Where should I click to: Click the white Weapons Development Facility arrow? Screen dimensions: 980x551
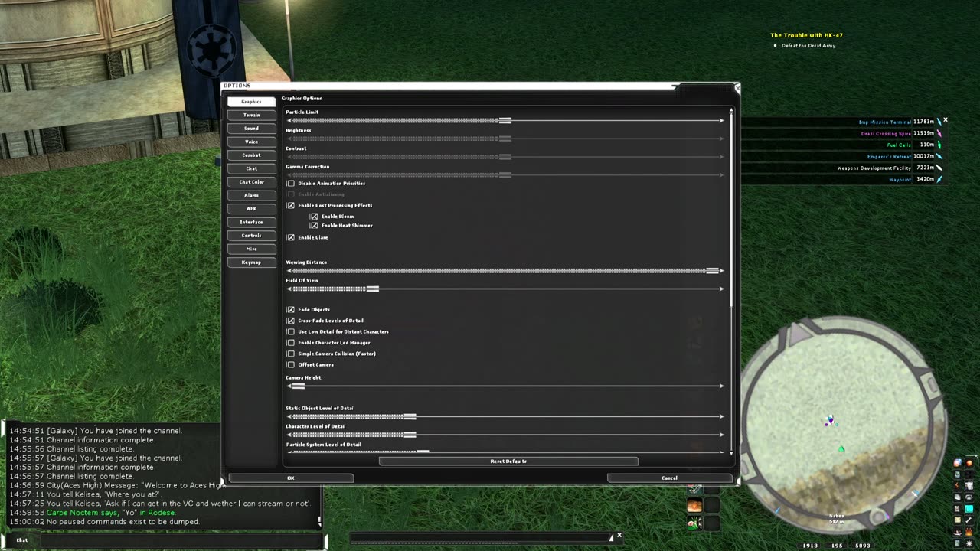[939, 168]
